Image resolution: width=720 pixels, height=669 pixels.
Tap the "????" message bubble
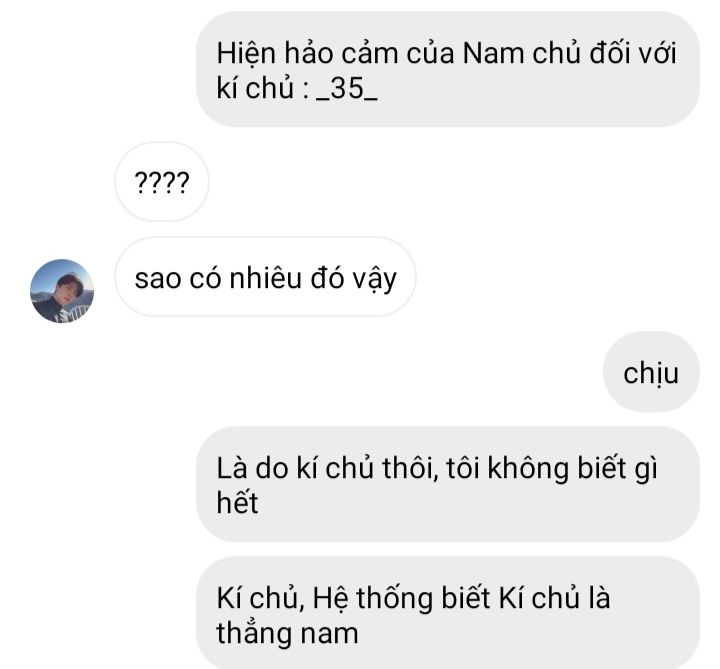pos(162,182)
